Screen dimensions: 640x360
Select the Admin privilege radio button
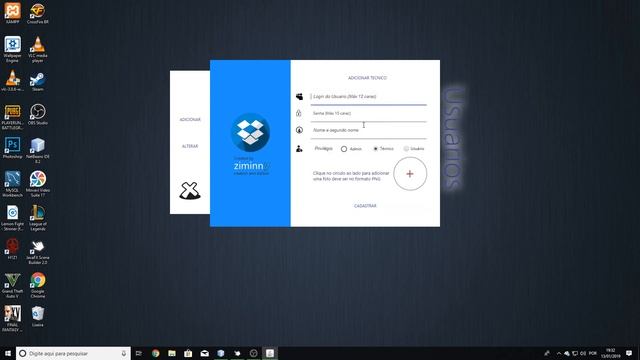[x=344, y=149]
